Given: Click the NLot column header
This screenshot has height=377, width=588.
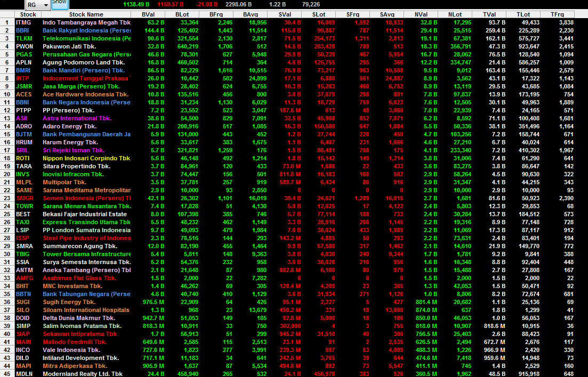Looking at the screenshot, I should pyautogui.click(x=455, y=14).
